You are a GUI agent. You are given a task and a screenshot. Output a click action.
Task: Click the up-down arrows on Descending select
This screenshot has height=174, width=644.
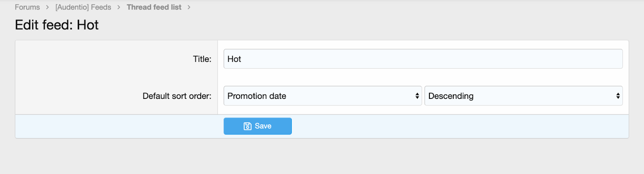[x=618, y=96]
